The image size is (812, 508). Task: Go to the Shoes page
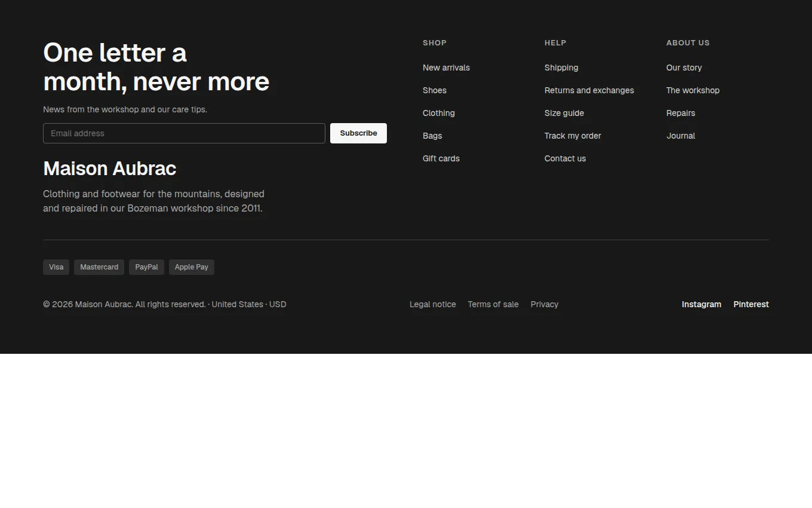[x=435, y=90]
